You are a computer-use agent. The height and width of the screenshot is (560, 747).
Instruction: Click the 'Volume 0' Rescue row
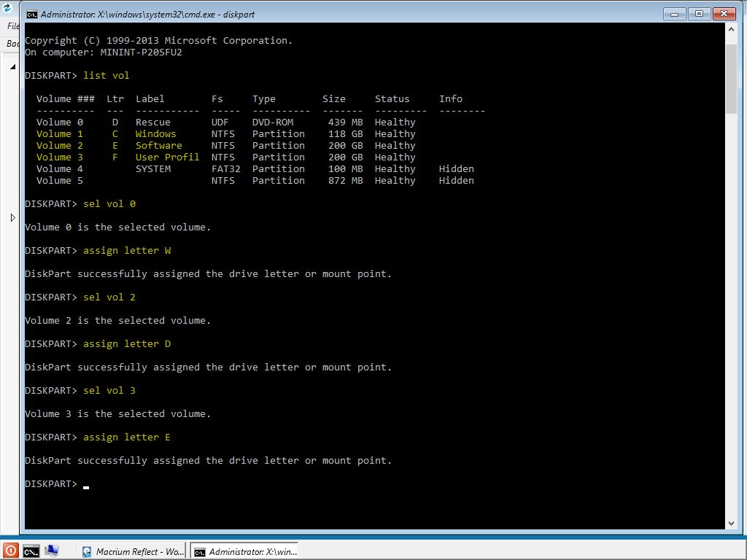coord(226,122)
